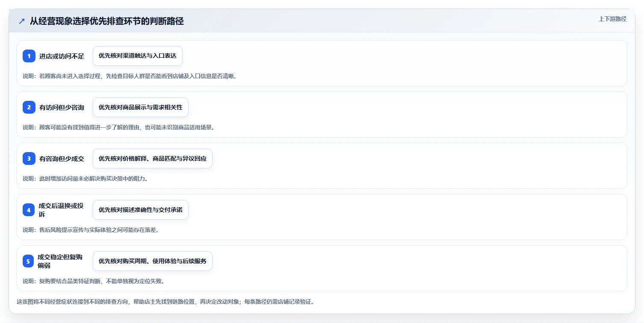Click the 成交后退换或投诉 label

coord(61,210)
